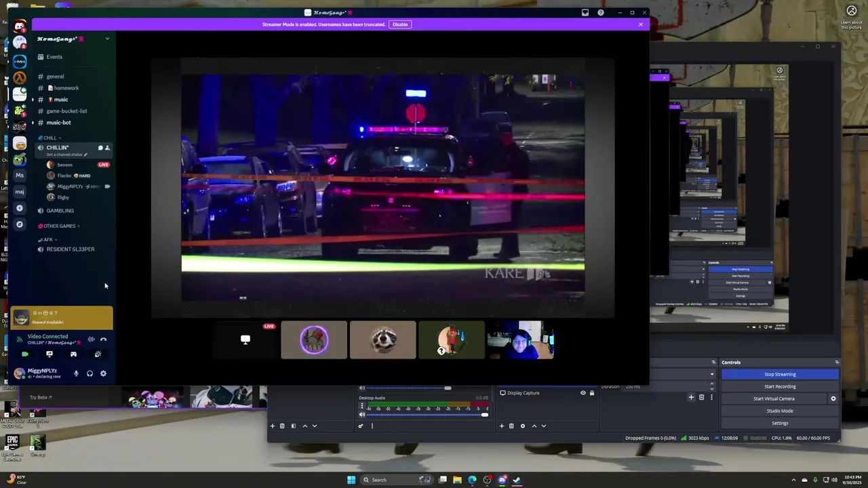Select user MiggyNPLYz in voice channel list
Screen dimensions: 868x488
click(x=70, y=186)
